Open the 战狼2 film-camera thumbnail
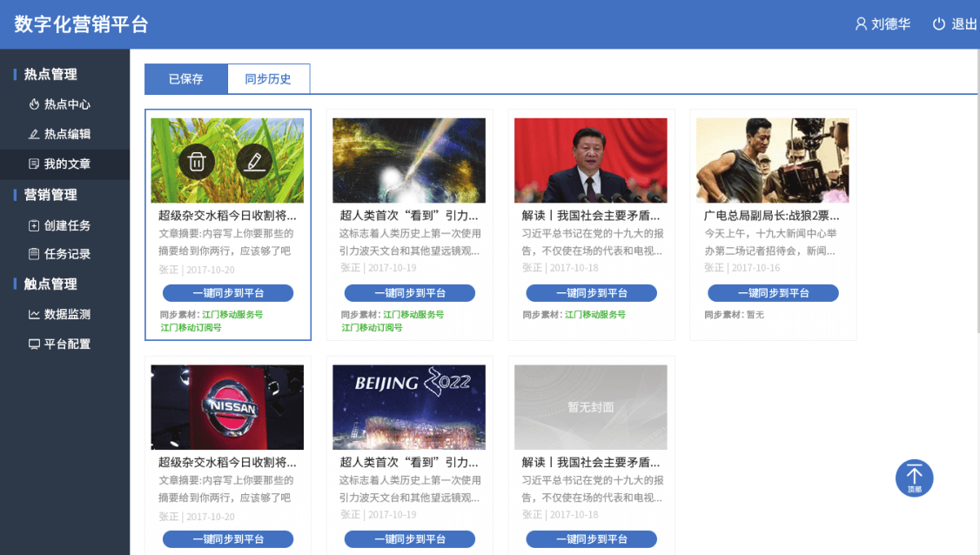Screen dimensions: 980x555 point(773,161)
